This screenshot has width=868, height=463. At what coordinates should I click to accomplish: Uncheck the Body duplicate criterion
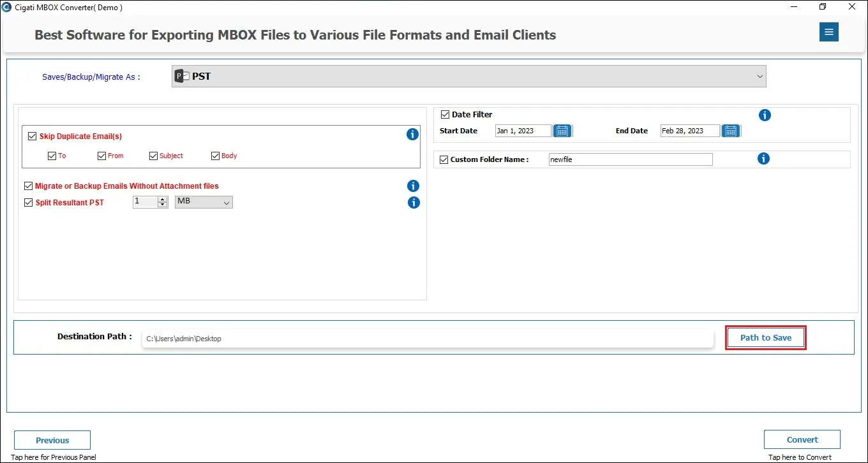click(215, 156)
